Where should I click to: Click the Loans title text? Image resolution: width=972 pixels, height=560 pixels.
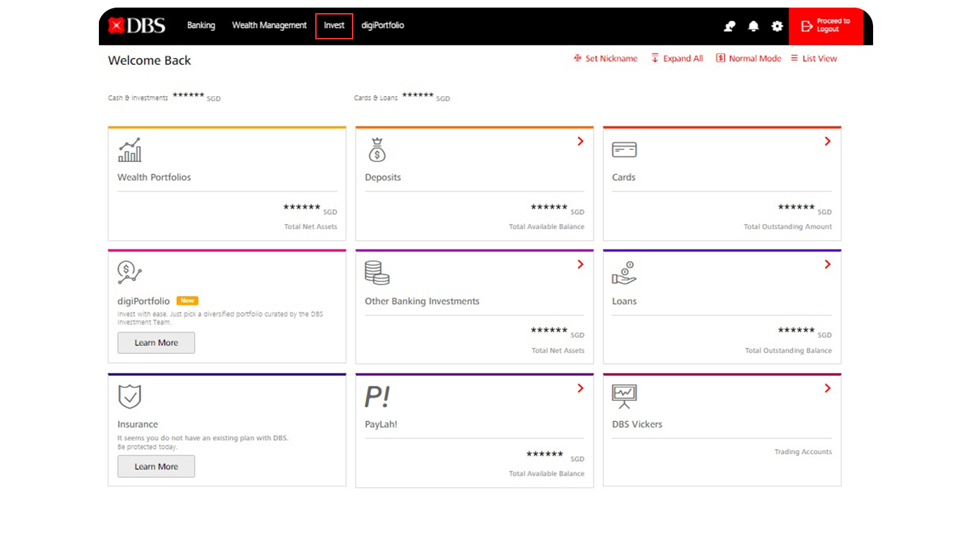pyautogui.click(x=624, y=301)
